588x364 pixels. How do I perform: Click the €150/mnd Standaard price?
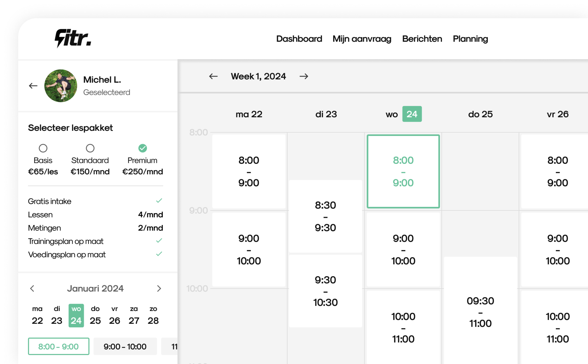90,172
